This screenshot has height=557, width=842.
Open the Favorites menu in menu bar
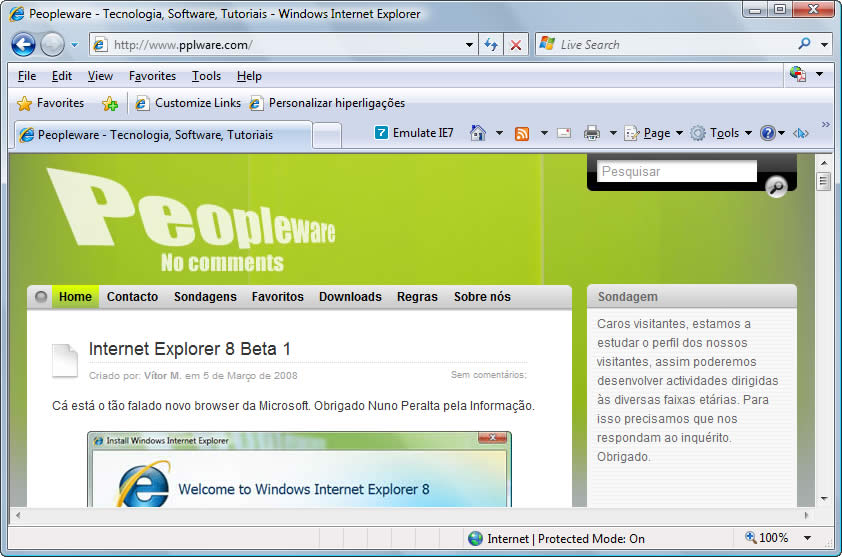152,76
